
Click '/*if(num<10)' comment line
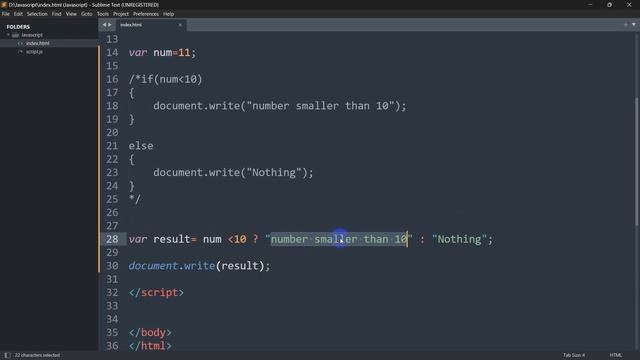click(165, 79)
